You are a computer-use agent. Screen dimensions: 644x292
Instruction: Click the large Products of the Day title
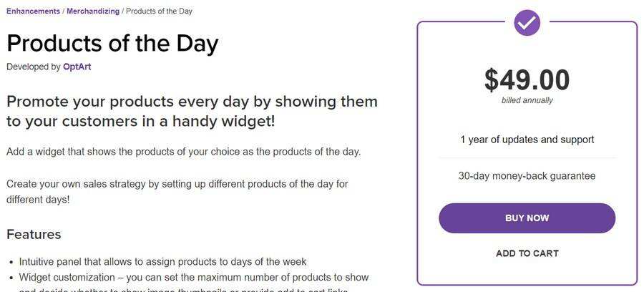pos(112,43)
